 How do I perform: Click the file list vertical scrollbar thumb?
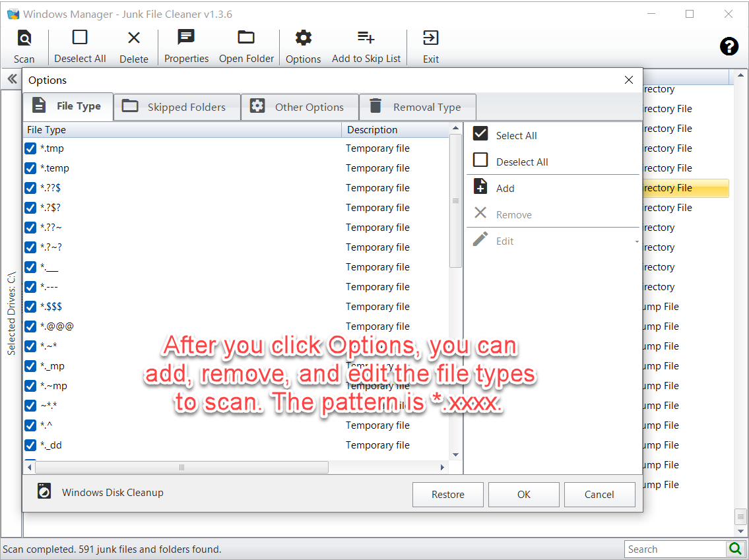[456, 201]
